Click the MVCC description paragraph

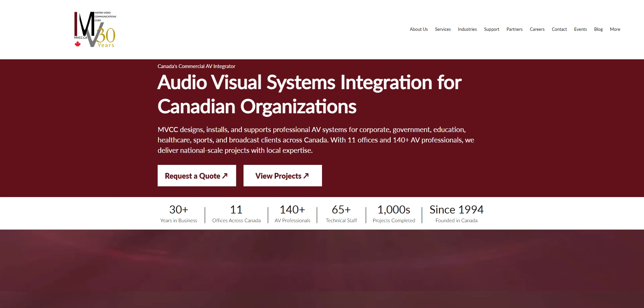pos(316,140)
